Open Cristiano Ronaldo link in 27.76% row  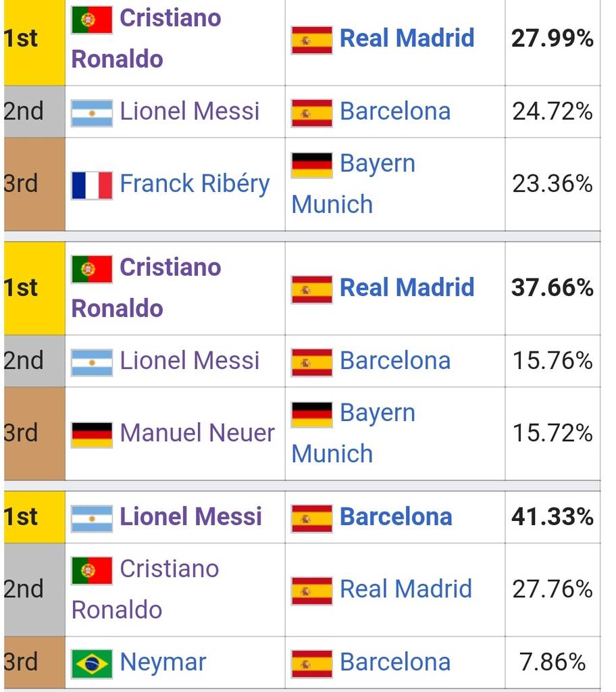coord(145,589)
